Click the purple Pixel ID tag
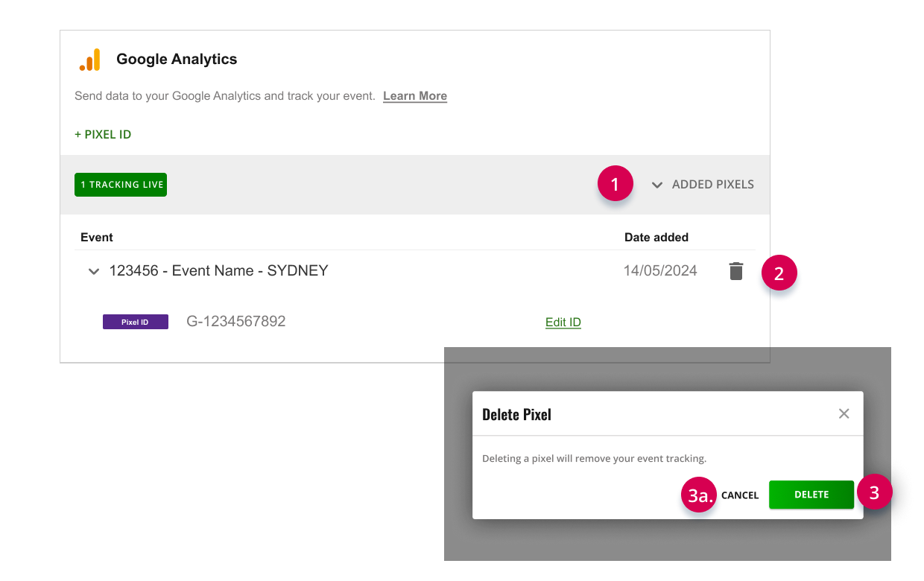 pyautogui.click(x=136, y=322)
